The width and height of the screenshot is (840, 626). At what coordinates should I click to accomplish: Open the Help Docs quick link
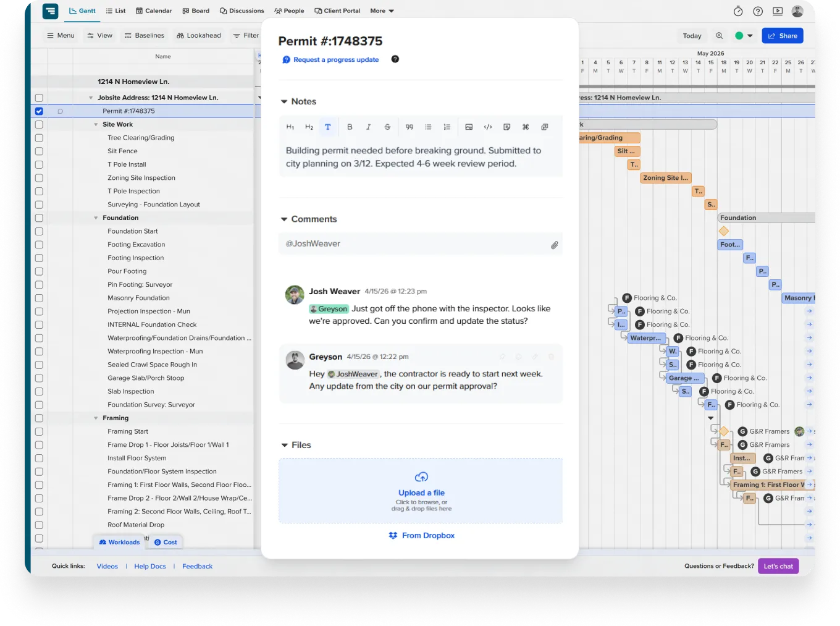[150, 567]
